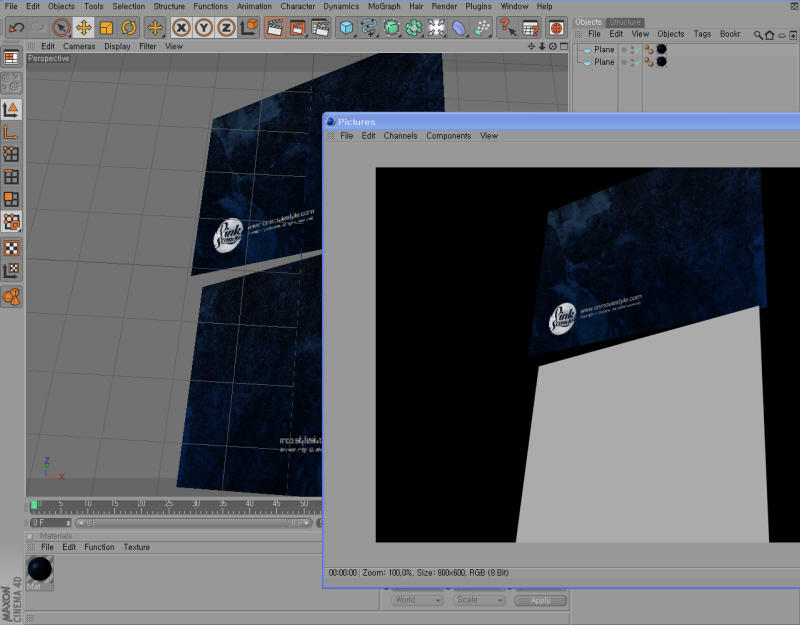Click Render in Picture Viewer icon
Viewport: 800px width, 625px height.
[x=297, y=27]
